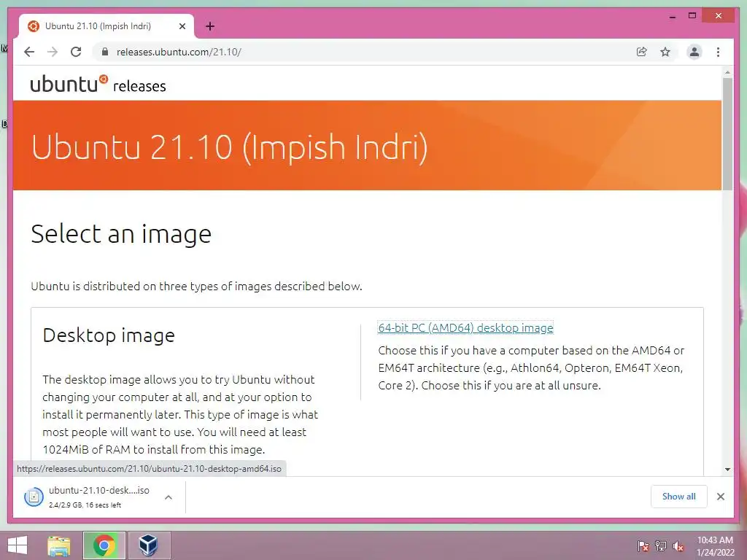Screen dimensions: 747x560
Task: Click the 'Select an image' heading
Action: [121, 234]
